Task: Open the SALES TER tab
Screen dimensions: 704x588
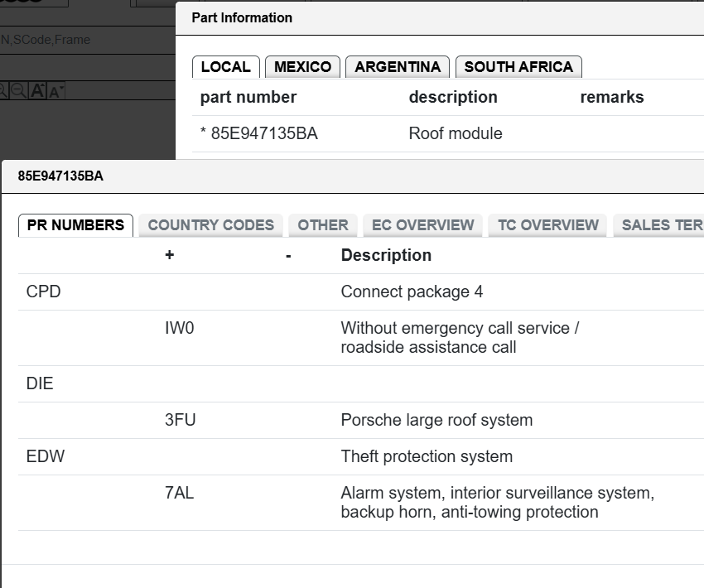Action: coord(658,225)
